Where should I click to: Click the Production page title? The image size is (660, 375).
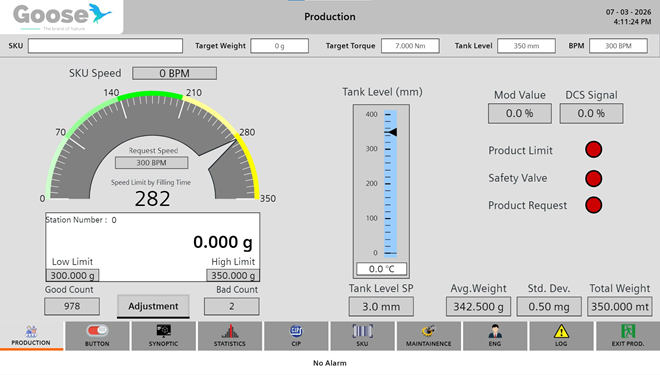pos(330,17)
